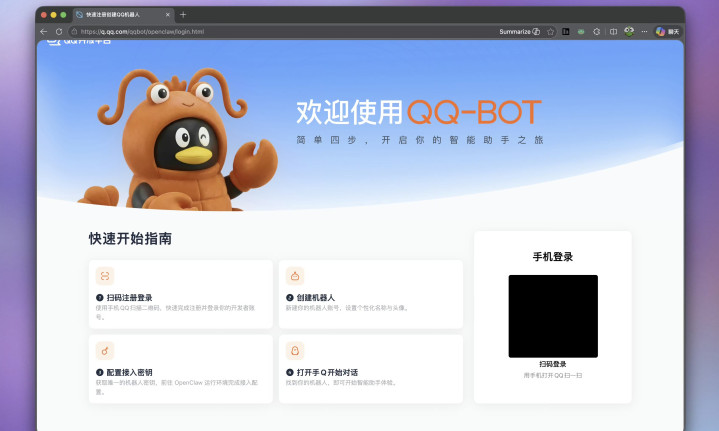Click the 扫码登录 label below QR code

pyautogui.click(x=553, y=364)
